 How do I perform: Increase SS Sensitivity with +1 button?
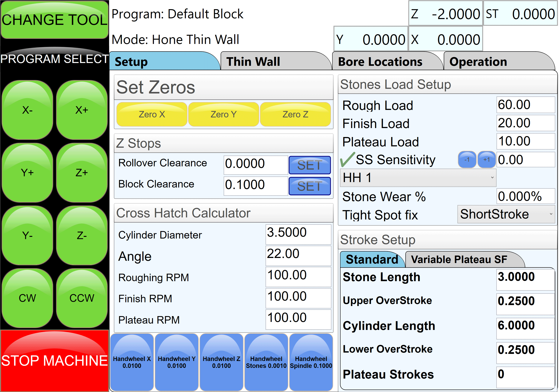[486, 160]
